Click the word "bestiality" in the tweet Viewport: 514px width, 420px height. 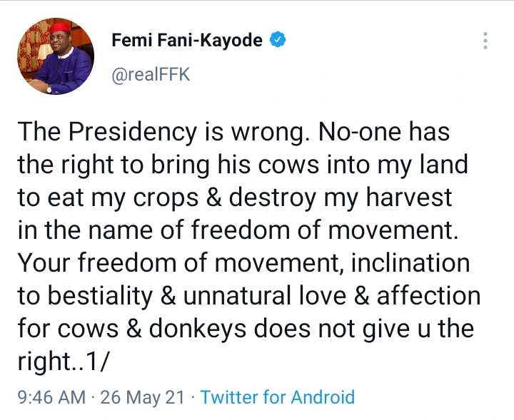pyautogui.click(x=100, y=296)
